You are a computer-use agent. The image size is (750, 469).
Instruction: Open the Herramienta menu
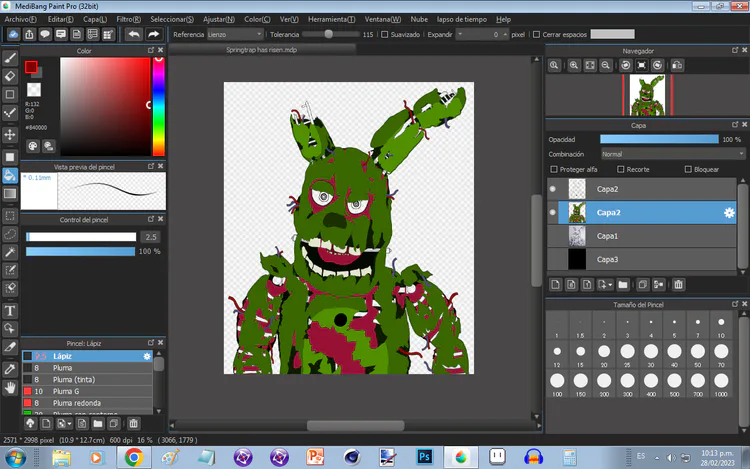click(x=331, y=19)
